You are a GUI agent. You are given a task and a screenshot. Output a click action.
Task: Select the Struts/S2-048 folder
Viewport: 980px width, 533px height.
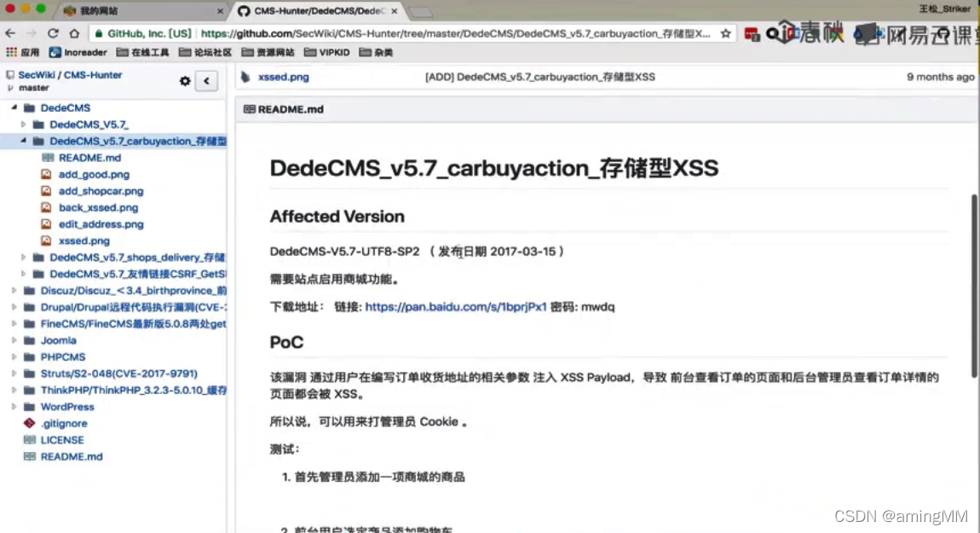[118, 374]
